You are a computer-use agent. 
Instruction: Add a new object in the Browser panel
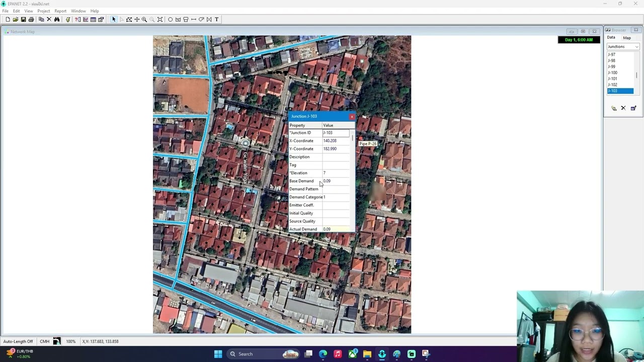click(x=614, y=108)
